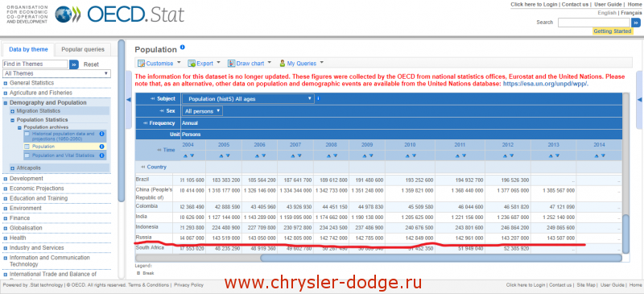Viewport: 644px width, 294px height.
Task: Open the Customise menu
Action: (x=159, y=64)
